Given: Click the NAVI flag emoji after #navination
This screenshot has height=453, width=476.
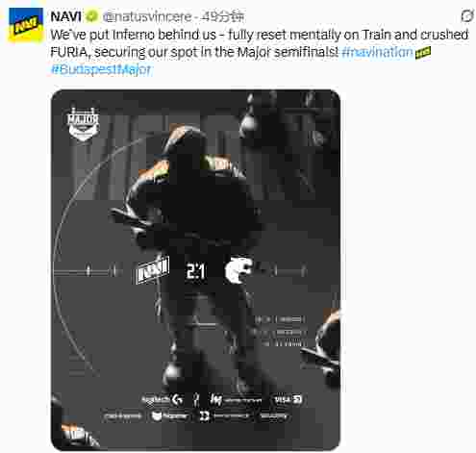Looking at the screenshot, I should tap(423, 52).
